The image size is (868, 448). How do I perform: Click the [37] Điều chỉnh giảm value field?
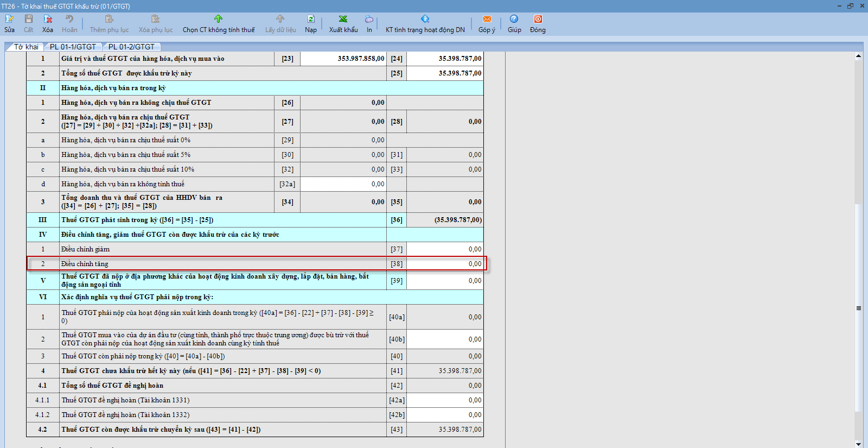(x=445, y=249)
